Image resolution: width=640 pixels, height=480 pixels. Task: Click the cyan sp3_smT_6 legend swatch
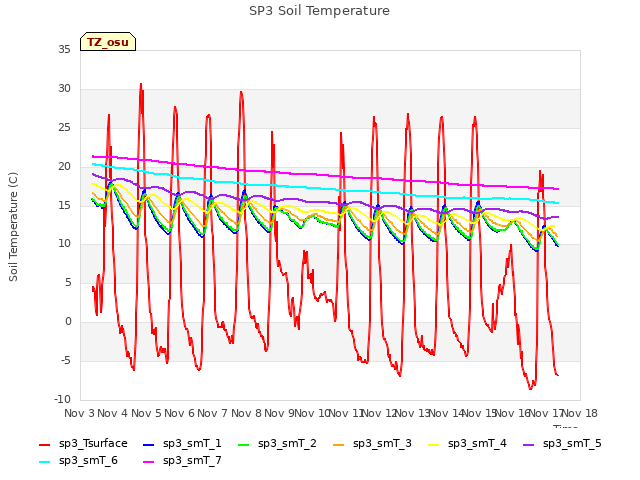pos(44,462)
